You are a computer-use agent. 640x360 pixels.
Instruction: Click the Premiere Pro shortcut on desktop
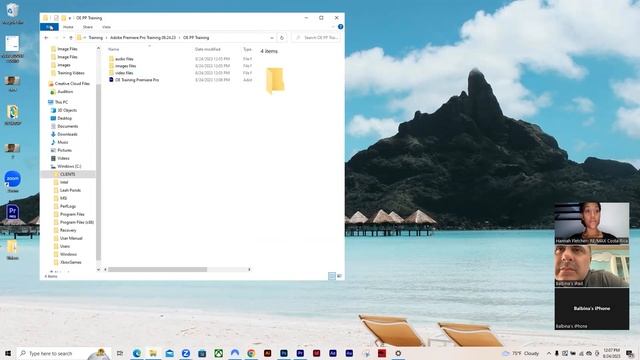pyautogui.click(x=12, y=212)
